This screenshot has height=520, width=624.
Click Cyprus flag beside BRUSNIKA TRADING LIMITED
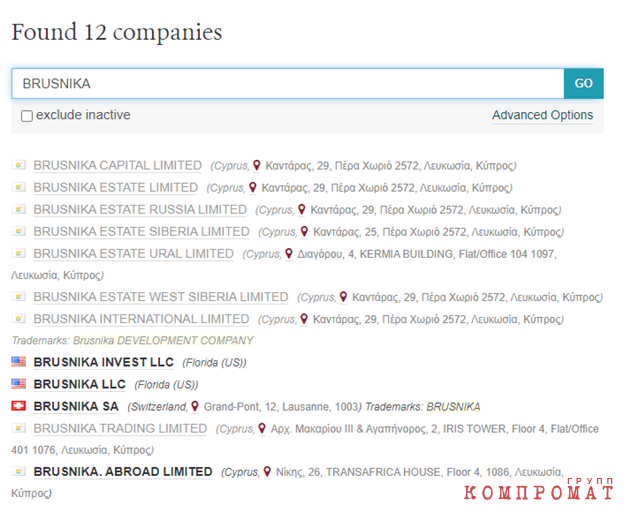18,428
